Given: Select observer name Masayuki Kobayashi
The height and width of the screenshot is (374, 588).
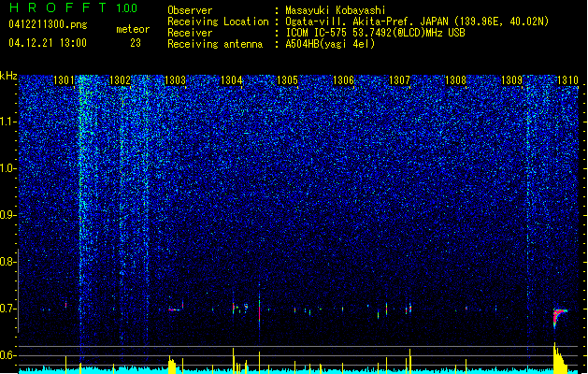Looking at the screenshot, I should pos(336,10).
